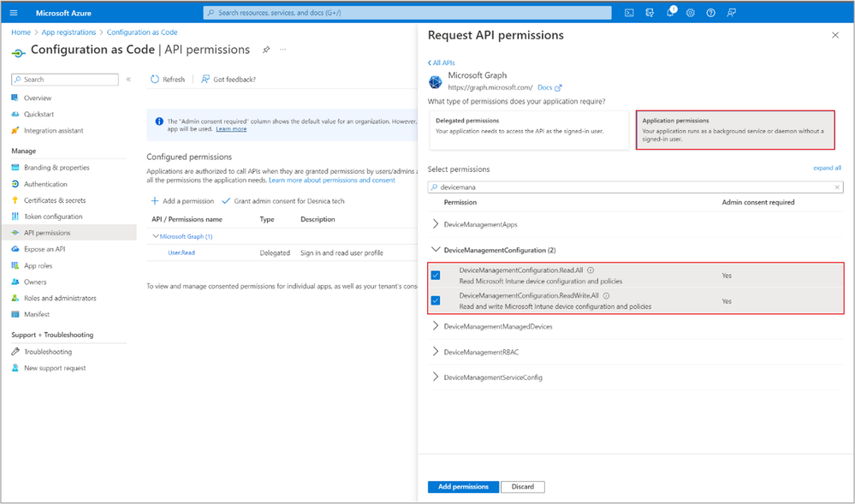The image size is (855, 504).
Task: Pin the API permissions page
Action: tap(266, 50)
